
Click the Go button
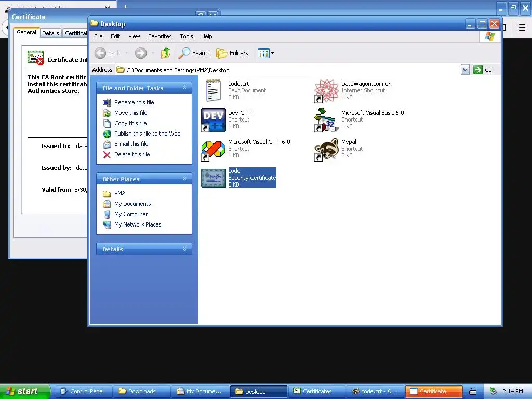[483, 70]
